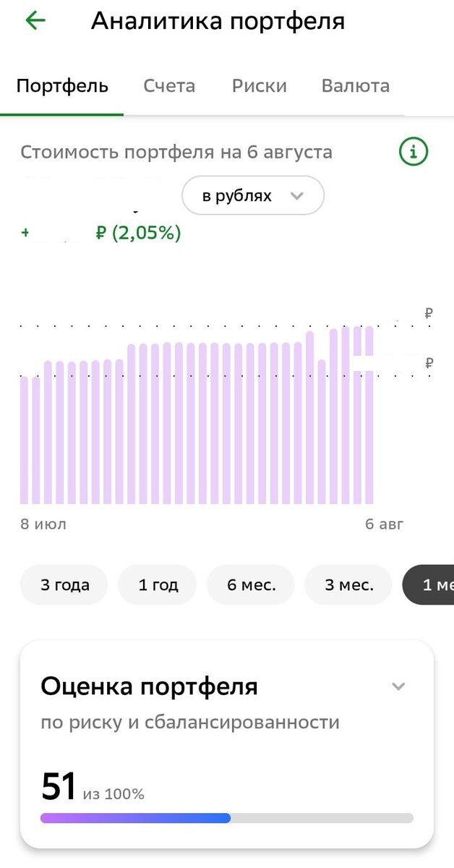The height and width of the screenshot is (868, 454).
Task: Switch to the 'Счета' tab
Action: (x=169, y=86)
